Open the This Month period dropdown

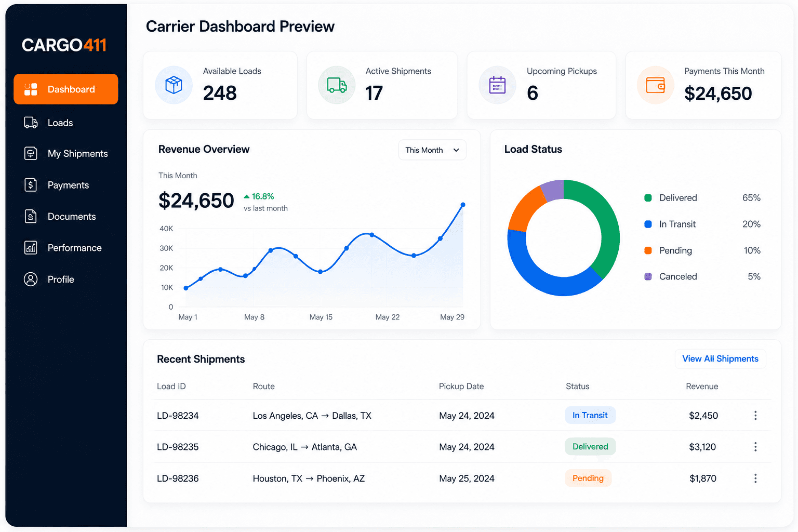coord(432,150)
